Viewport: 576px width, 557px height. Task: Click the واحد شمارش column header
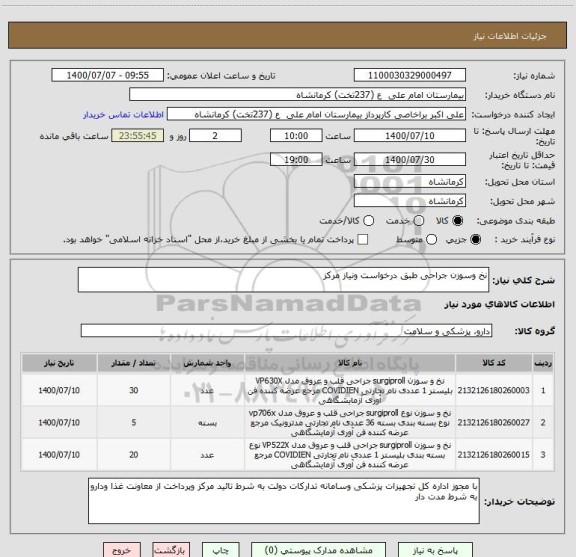[x=207, y=363]
